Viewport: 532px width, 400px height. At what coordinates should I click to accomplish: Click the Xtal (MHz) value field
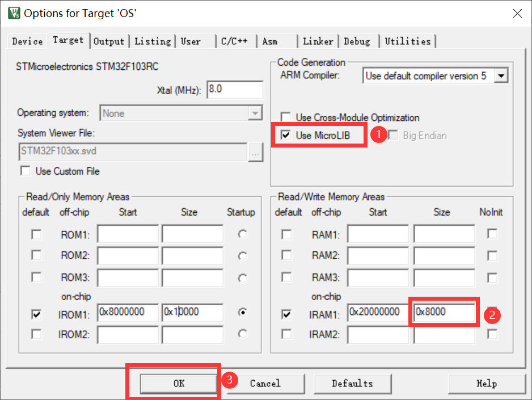click(x=235, y=90)
